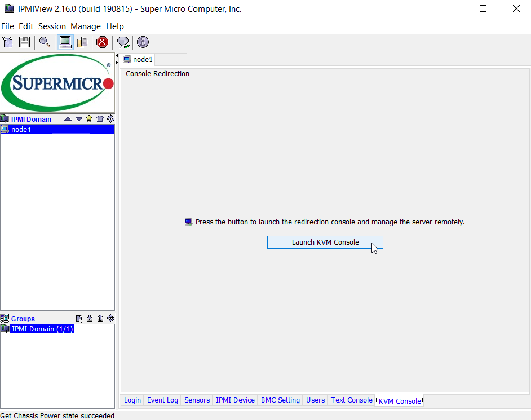Click the 'Get Chassis Power state succeeded' status text
The image size is (531, 420).
coord(57,415)
